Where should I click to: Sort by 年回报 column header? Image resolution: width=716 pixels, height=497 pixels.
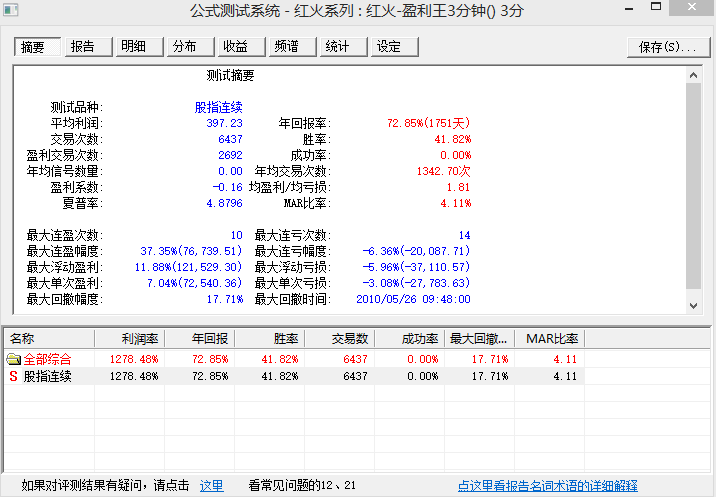[200, 339]
